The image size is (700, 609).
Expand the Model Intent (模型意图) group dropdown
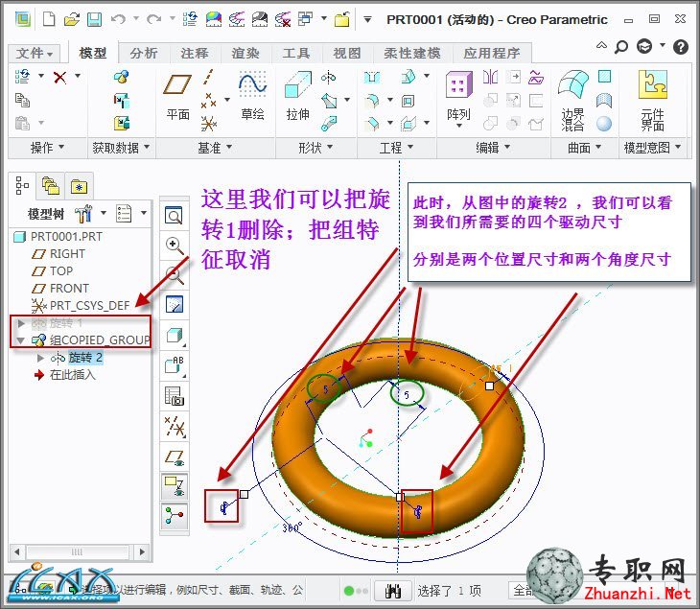(652, 148)
